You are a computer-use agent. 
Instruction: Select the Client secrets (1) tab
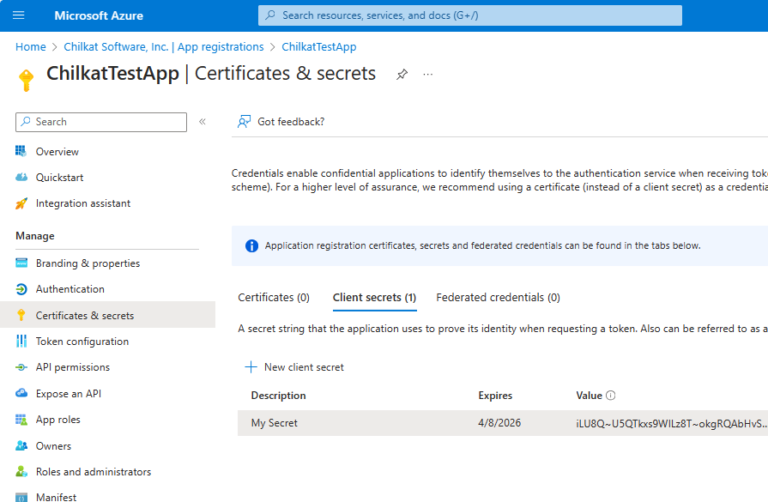[x=374, y=297]
